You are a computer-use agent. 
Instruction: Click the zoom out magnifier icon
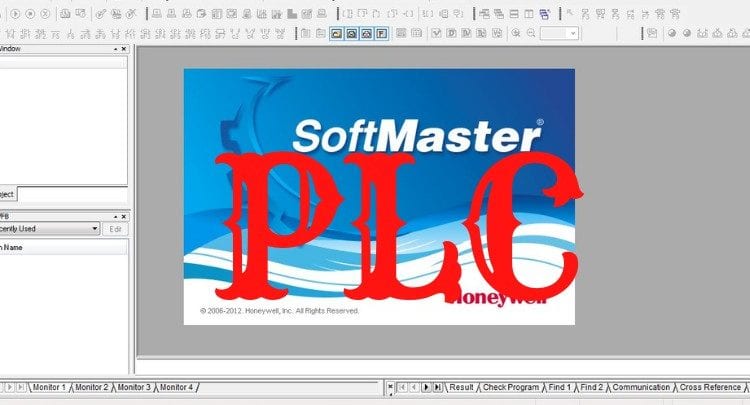point(531,33)
